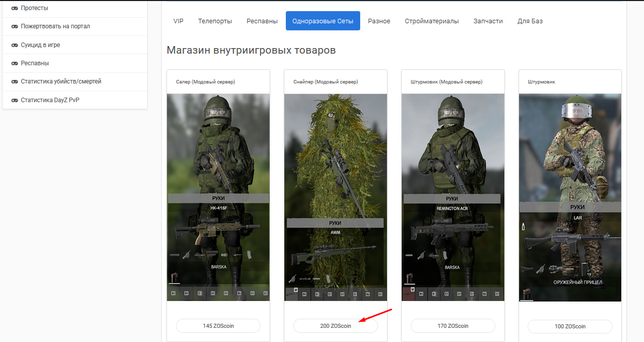Image resolution: width=644 pixels, height=342 pixels.
Task: Click the Снайпер (Модовый сервер) card title
Action: point(325,82)
